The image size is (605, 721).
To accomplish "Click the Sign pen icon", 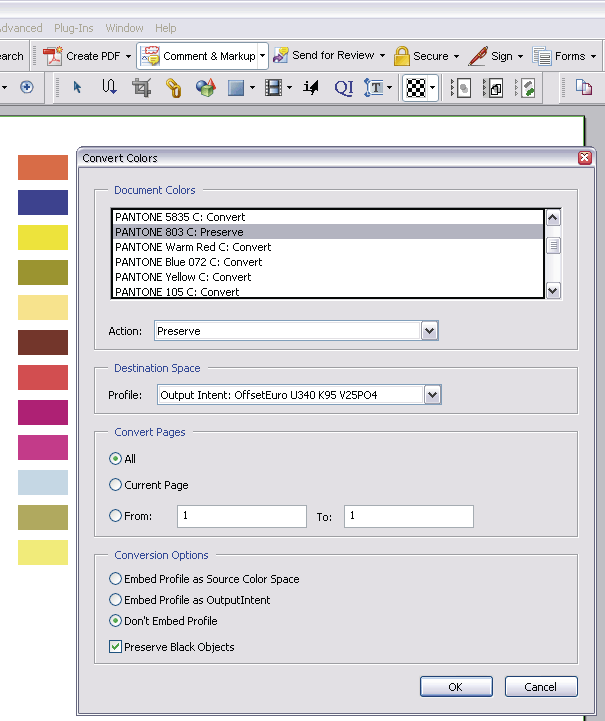I will 478,56.
